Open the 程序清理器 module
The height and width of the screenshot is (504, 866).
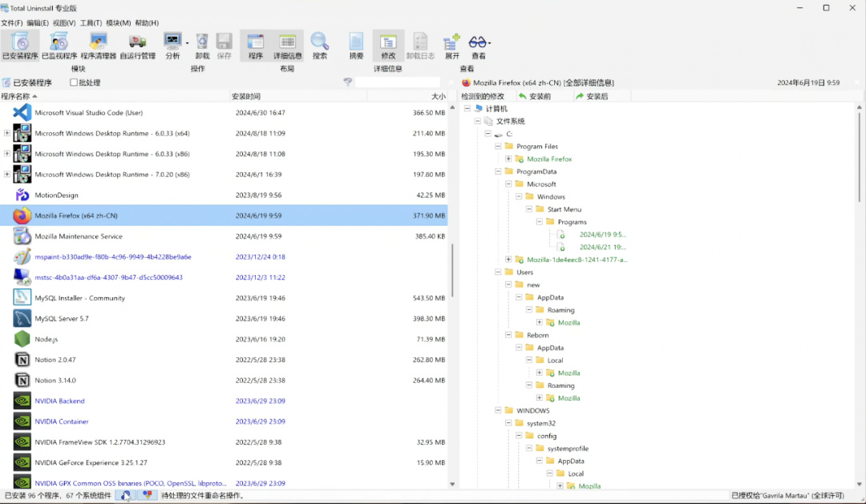[x=99, y=45]
